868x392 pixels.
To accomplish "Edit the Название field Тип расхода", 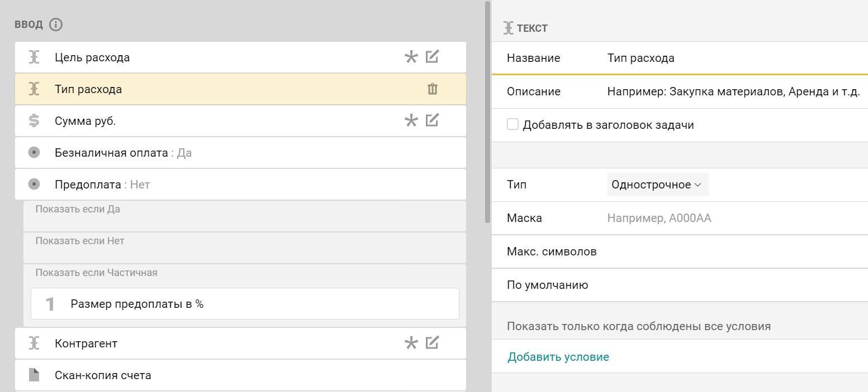I will tap(726, 58).
